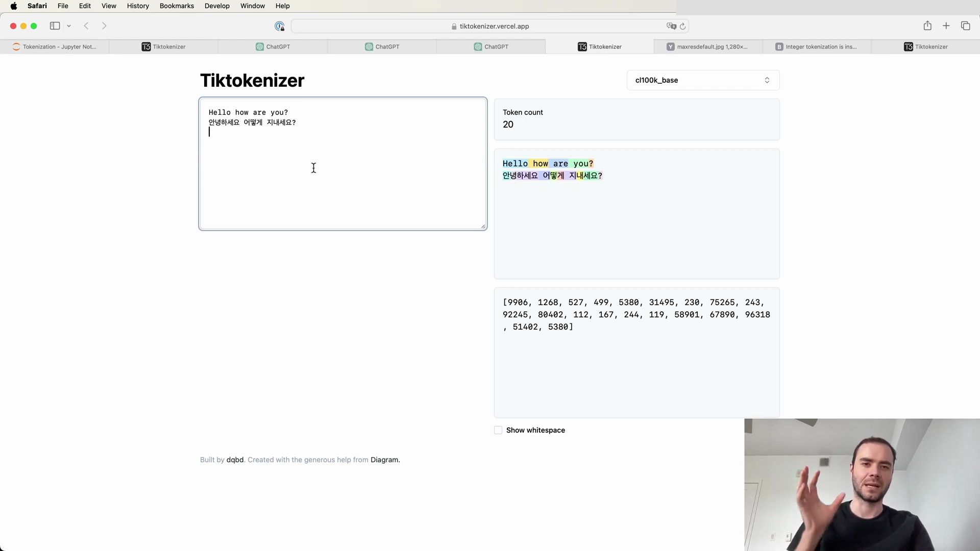This screenshot has width=980, height=551.
Task: Select the active Tiktokenizer tab
Action: coord(600,47)
